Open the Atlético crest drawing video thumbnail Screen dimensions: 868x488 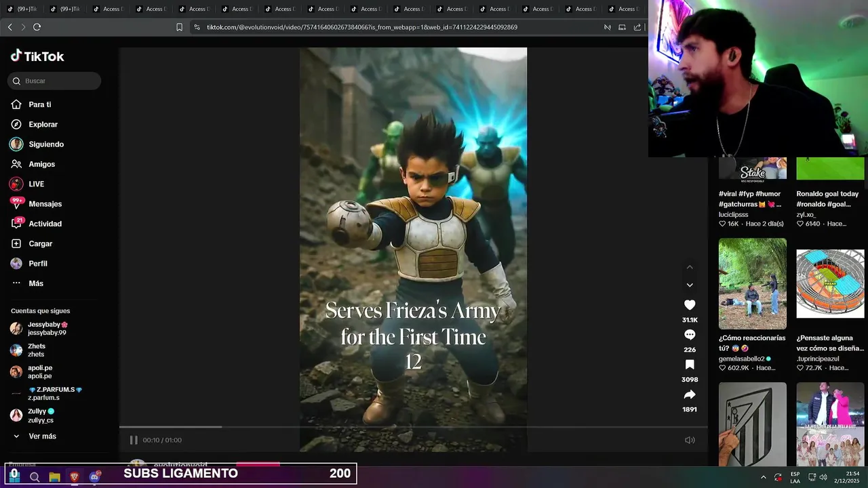pyautogui.click(x=753, y=424)
